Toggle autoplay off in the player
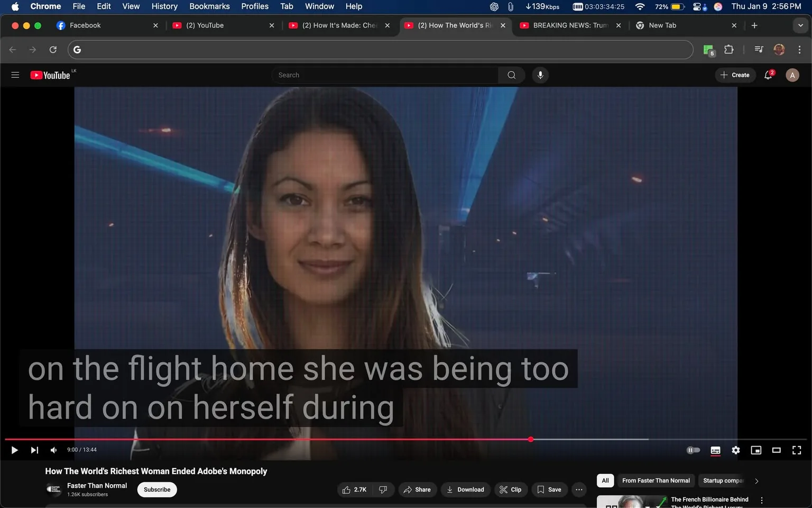This screenshot has height=508, width=812. [x=693, y=450]
